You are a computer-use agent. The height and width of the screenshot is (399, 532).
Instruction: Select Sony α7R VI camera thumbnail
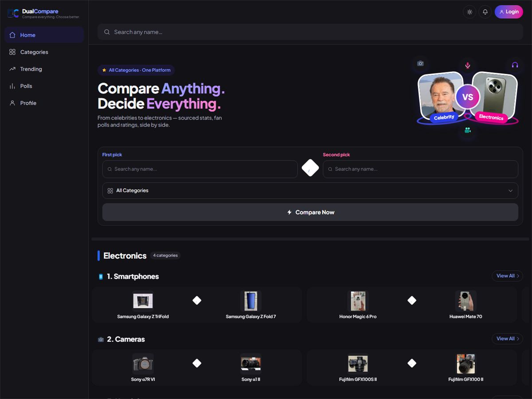click(x=143, y=364)
